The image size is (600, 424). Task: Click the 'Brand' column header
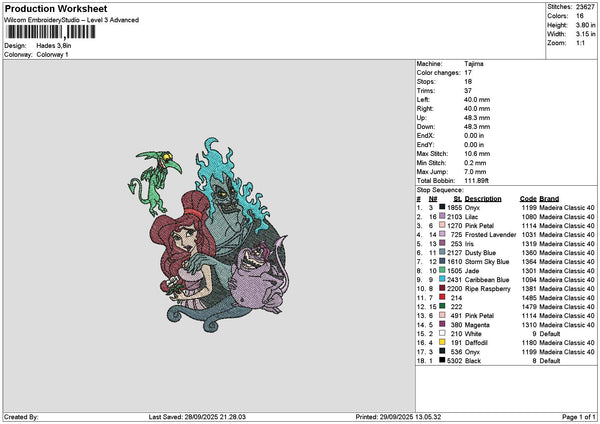point(549,199)
